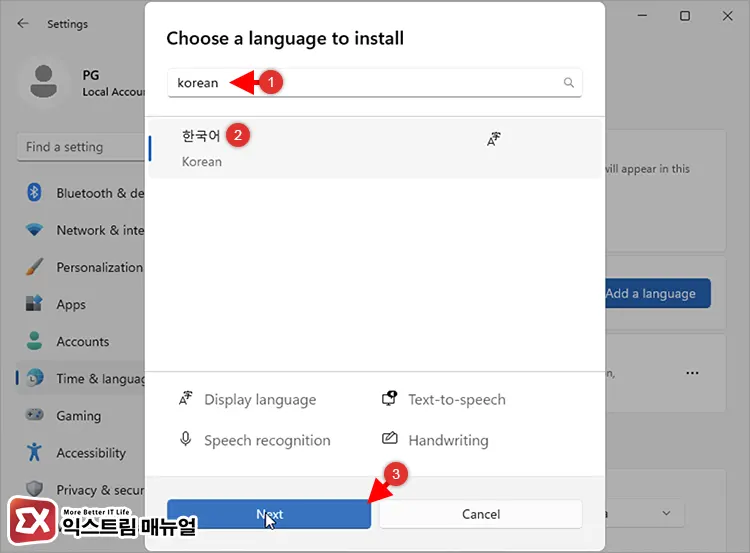Click the Accessibility figure icon
Screen dimensions: 750x553
point(35,452)
